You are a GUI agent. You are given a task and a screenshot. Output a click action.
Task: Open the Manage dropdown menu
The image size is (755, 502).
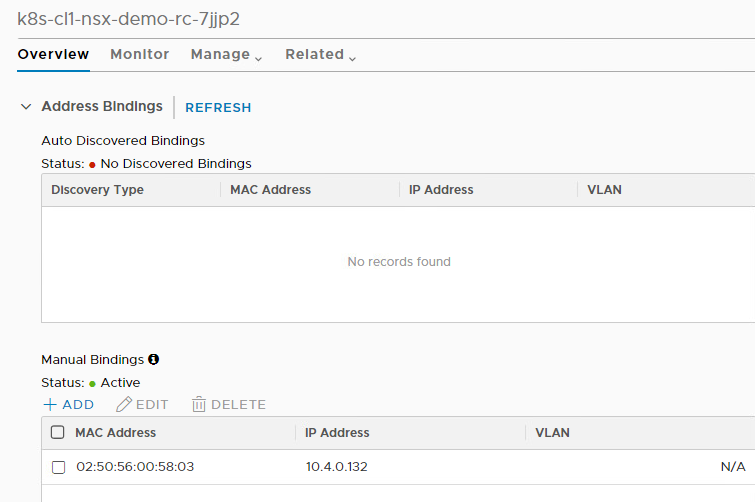(x=226, y=55)
